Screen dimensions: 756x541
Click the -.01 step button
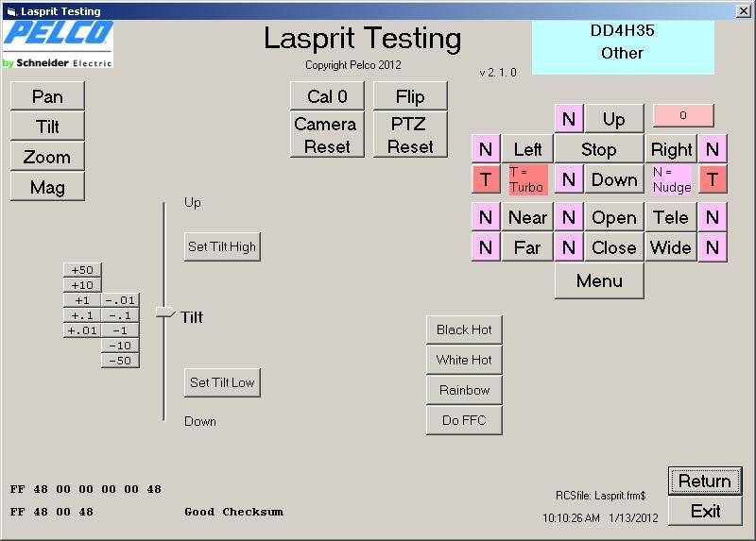[121, 300]
